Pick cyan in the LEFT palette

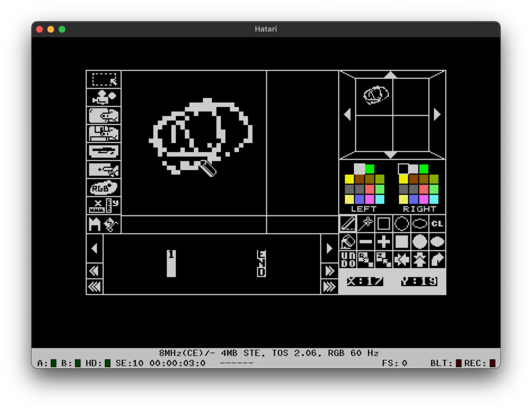(x=380, y=199)
